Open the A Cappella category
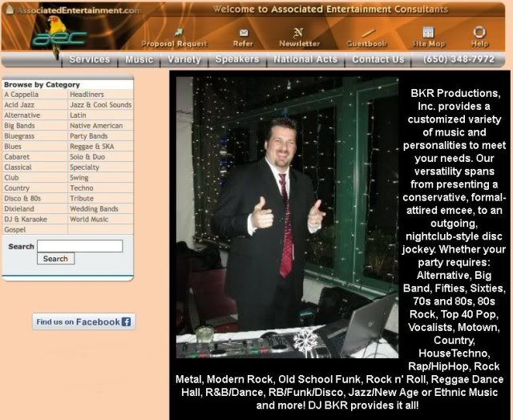The image size is (513, 420). pos(22,95)
